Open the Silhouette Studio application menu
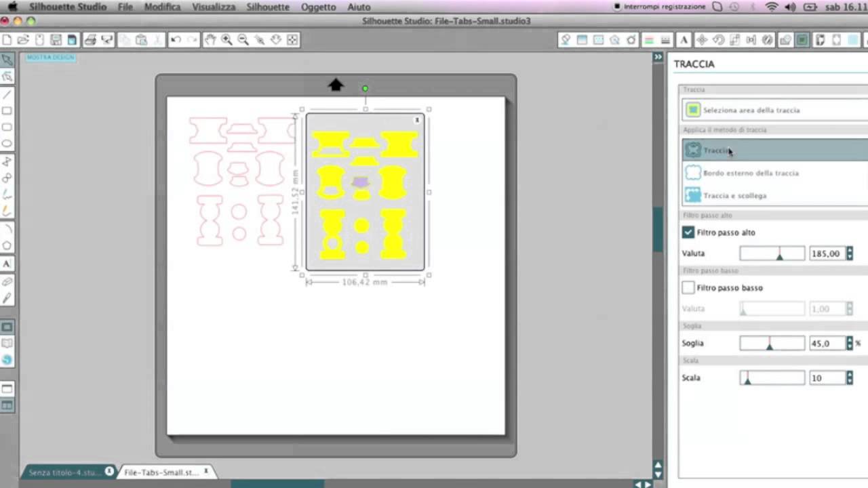Image resolution: width=868 pixels, height=488 pixels. (x=68, y=7)
